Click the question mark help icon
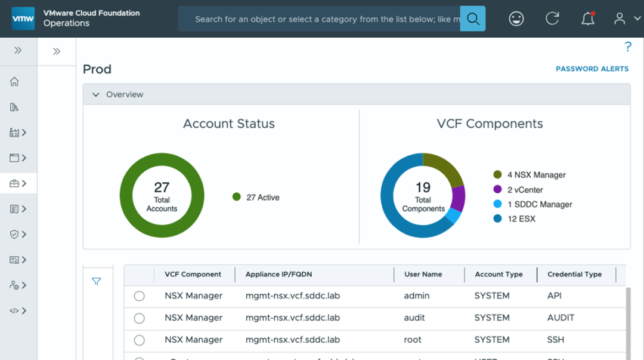The image size is (644, 360). [628, 47]
